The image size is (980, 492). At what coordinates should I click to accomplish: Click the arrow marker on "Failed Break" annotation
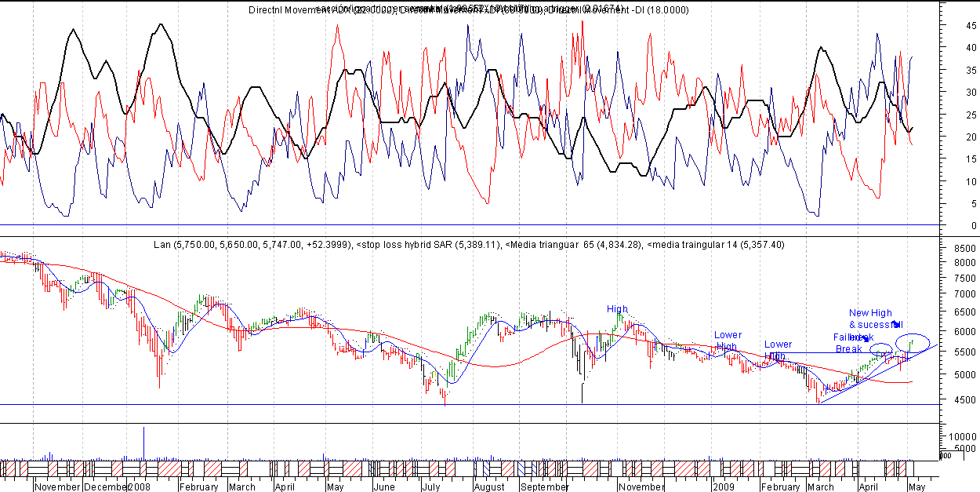tap(866, 338)
